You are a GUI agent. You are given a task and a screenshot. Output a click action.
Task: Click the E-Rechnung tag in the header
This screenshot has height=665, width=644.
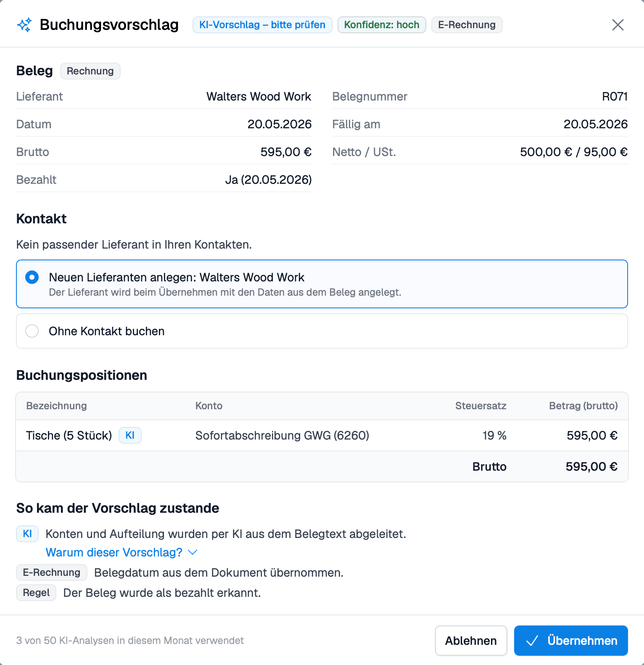(467, 25)
